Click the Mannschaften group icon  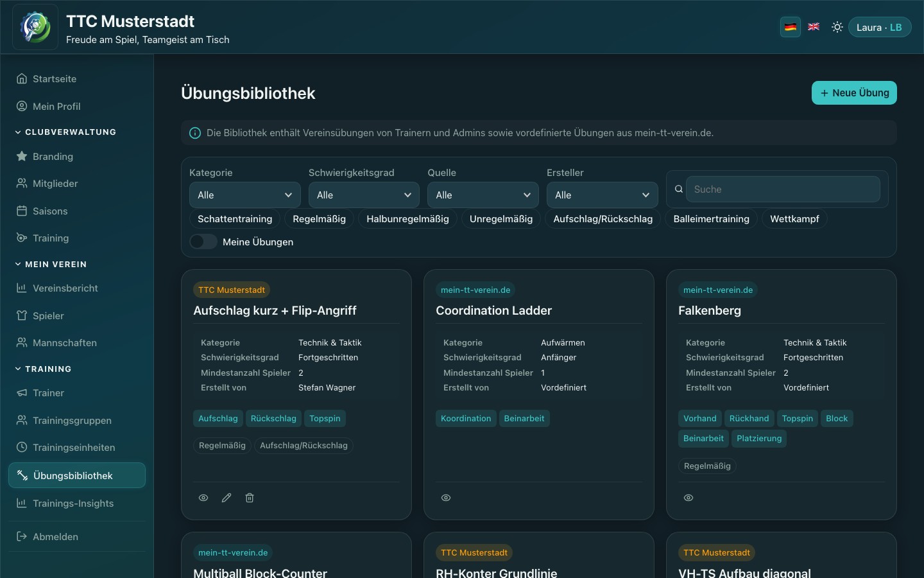pos(22,342)
